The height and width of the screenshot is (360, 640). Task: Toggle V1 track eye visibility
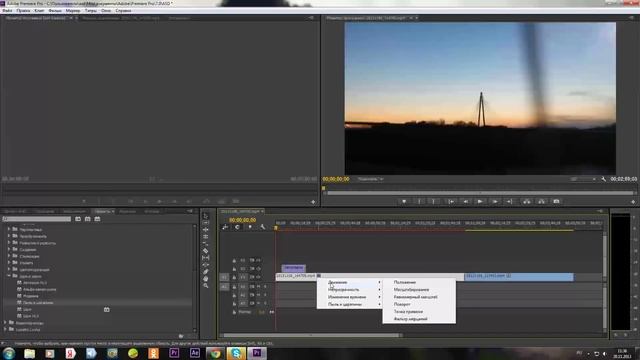pos(258,277)
